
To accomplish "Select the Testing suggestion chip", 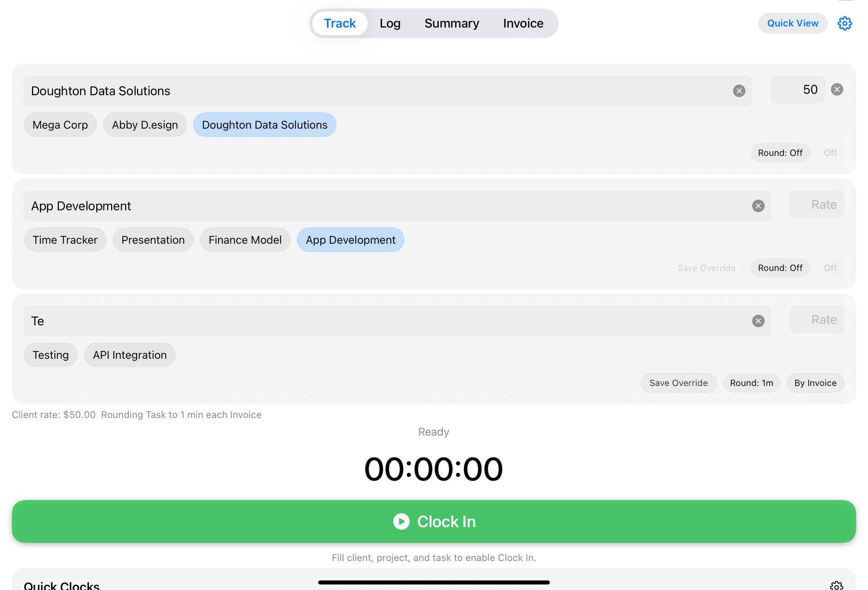I will [x=50, y=354].
